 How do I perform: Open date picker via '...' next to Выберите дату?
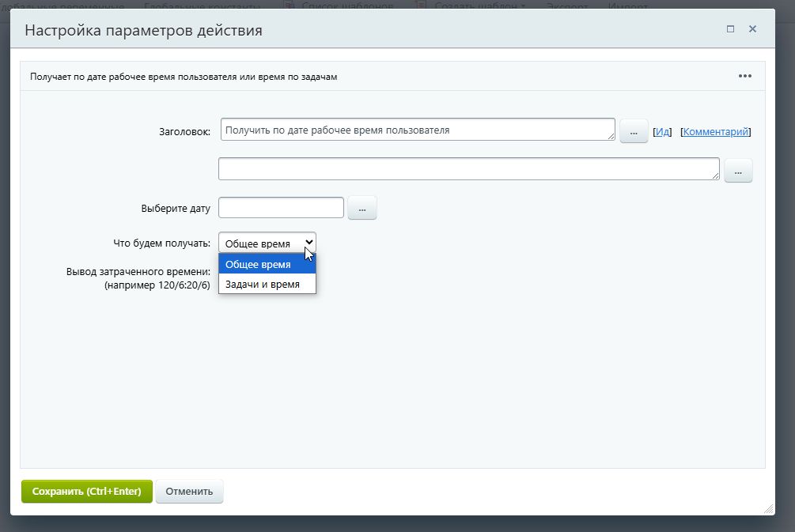pos(362,207)
